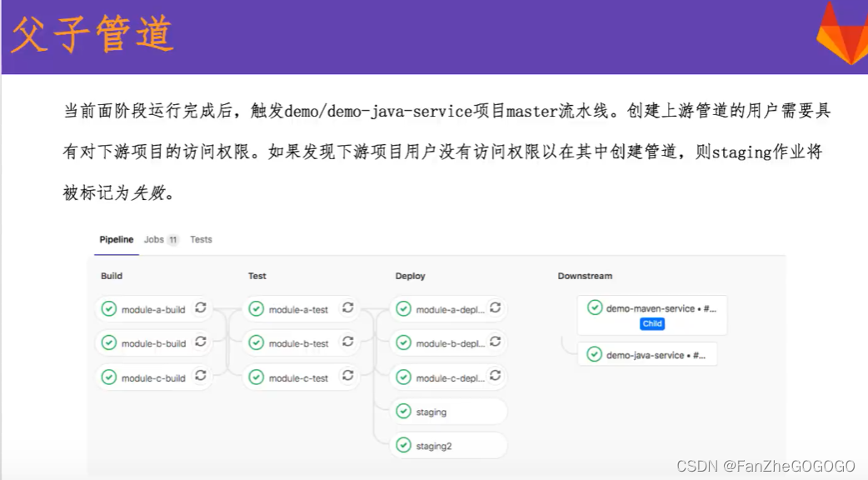This screenshot has width=868, height=480.
Task: Open demo-maven-service downstream pipeline
Action: point(652,315)
